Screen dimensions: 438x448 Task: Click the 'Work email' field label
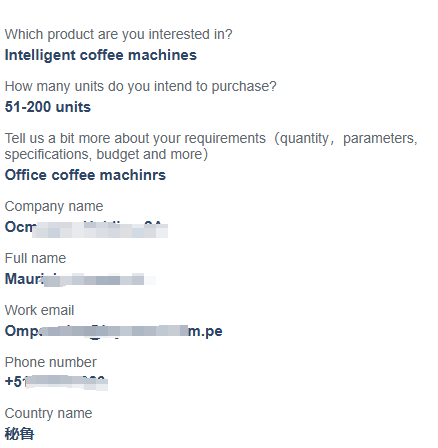coord(39,310)
